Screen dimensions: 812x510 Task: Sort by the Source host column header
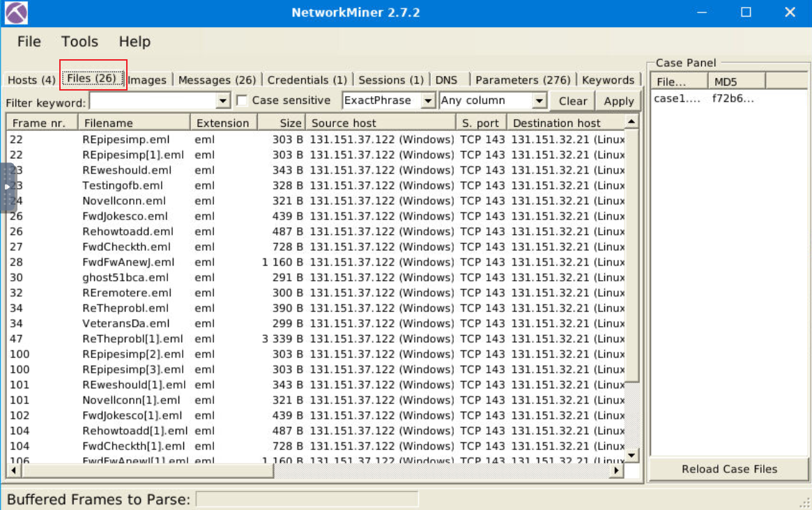click(x=381, y=123)
